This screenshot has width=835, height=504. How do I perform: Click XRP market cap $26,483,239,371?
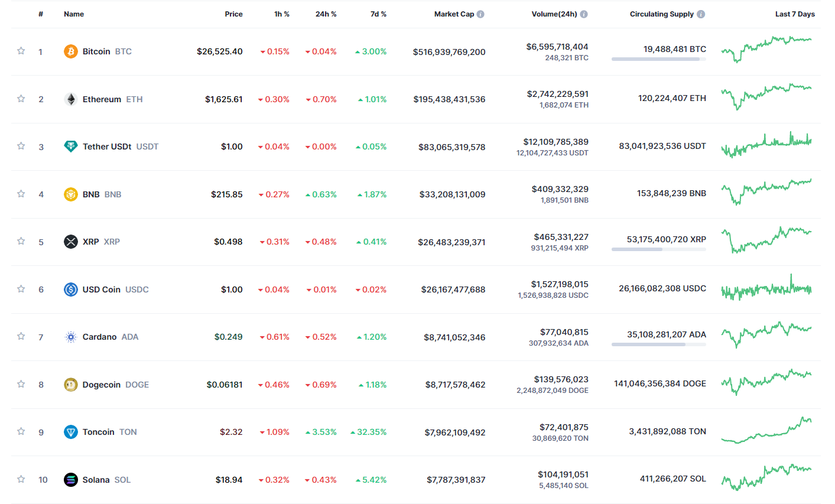click(451, 242)
